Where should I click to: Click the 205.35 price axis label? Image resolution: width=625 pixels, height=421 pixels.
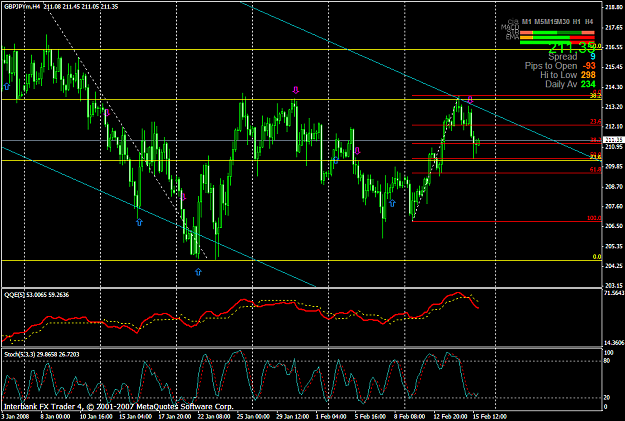pos(614,246)
